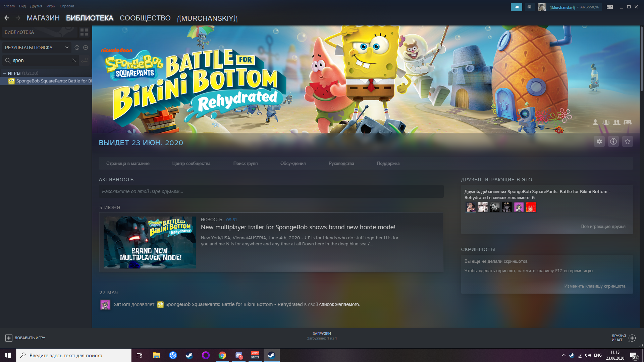Image resolution: width=644 pixels, height=362 pixels.
Task: Click Изменить клавишу скриншота
Action: (x=595, y=286)
